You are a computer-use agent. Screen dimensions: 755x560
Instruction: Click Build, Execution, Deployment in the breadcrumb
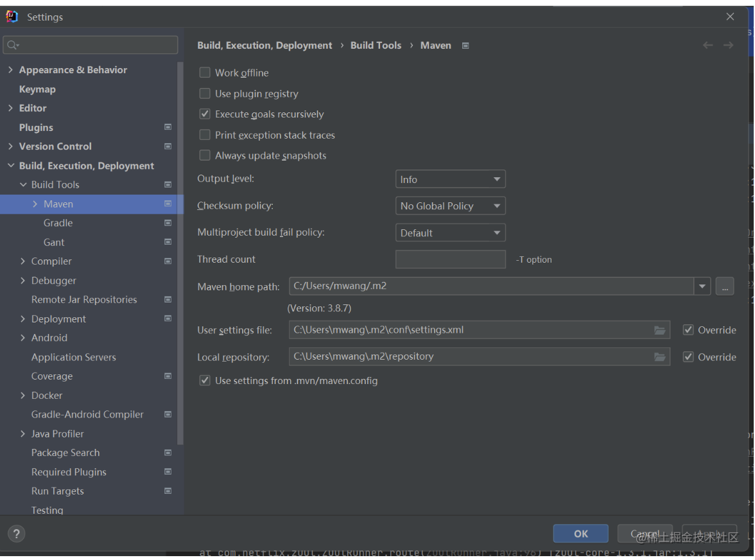point(265,45)
